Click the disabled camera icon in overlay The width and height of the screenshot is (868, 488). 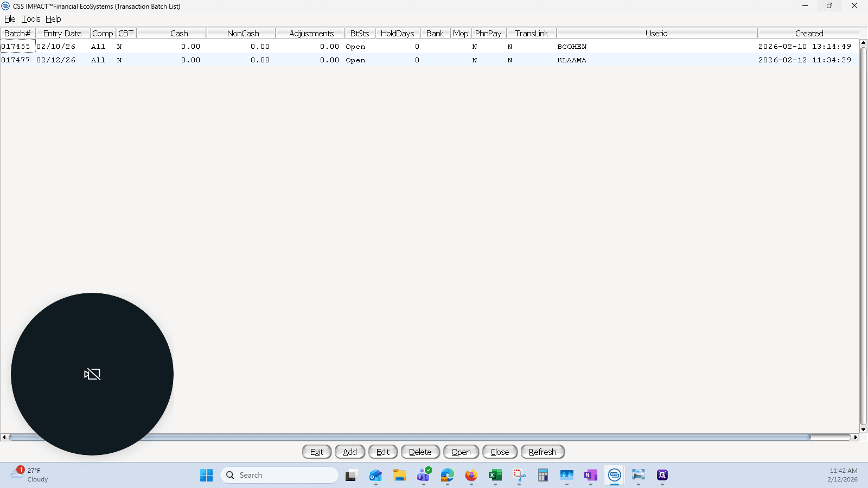(92, 374)
